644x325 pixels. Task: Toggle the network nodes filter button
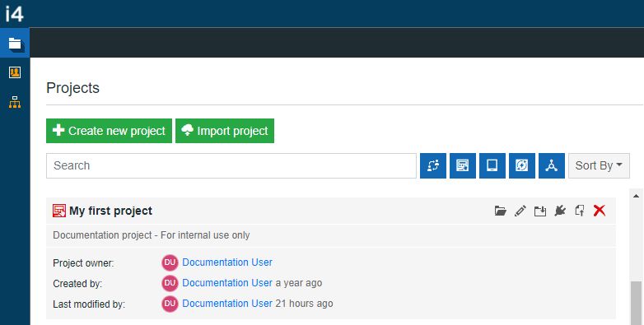[x=551, y=165]
